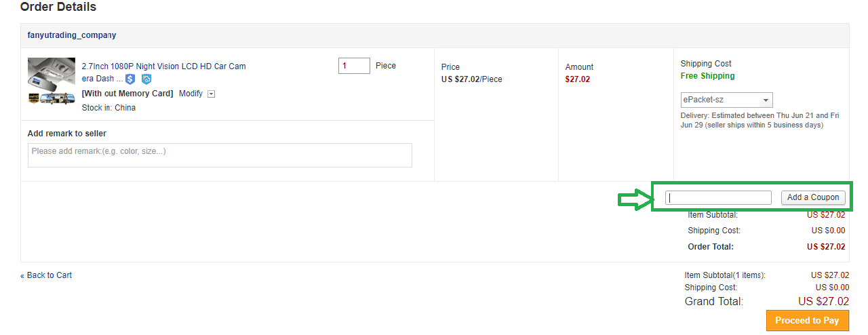Image resolution: width=868 pixels, height=335 pixels.
Task: Click the small product images below thumbnail
Action: coord(52,98)
